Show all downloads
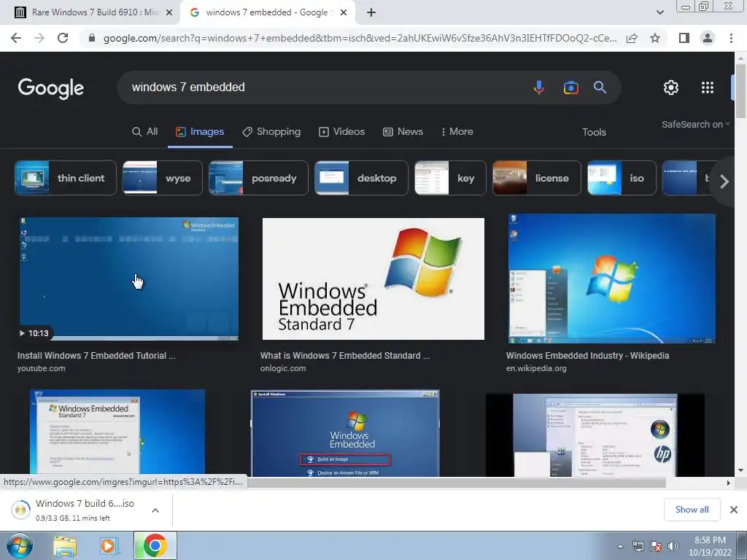747x560 pixels. 692,510
